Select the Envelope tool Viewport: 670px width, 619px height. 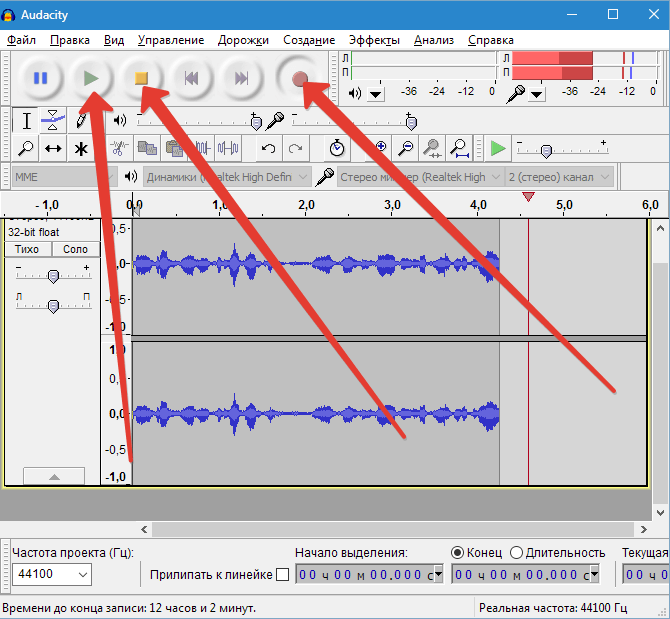tap(53, 121)
